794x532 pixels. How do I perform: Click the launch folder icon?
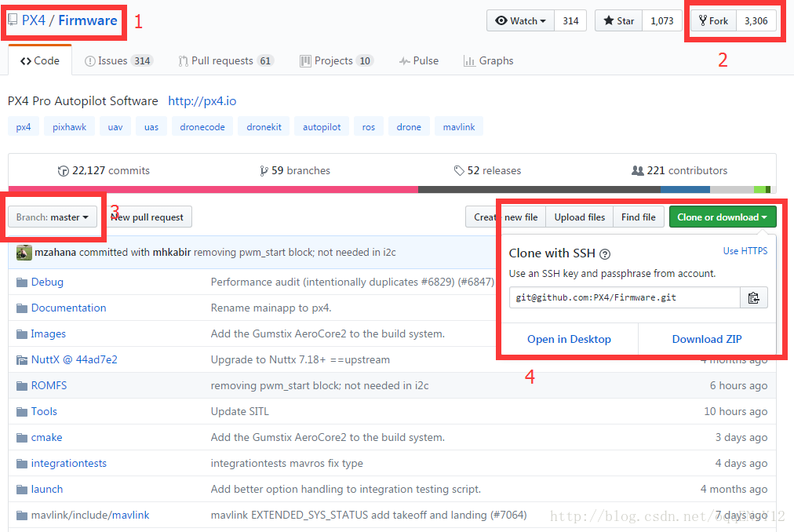click(x=22, y=490)
